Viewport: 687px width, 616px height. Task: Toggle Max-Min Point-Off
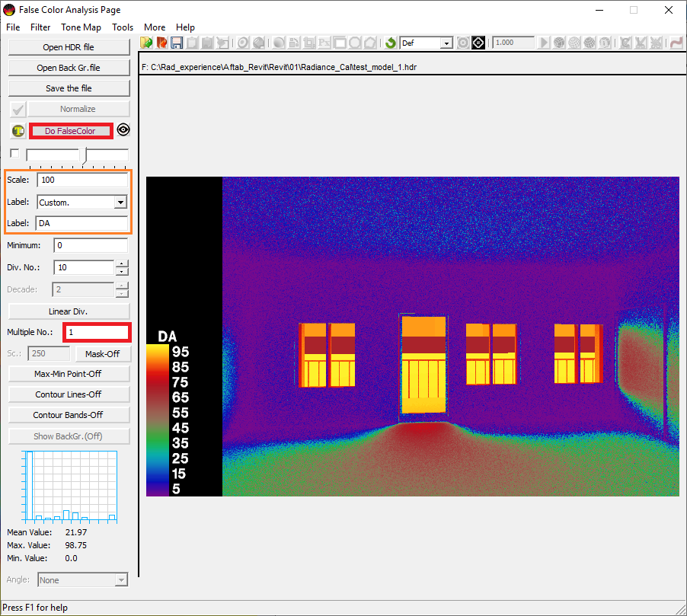pos(69,374)
